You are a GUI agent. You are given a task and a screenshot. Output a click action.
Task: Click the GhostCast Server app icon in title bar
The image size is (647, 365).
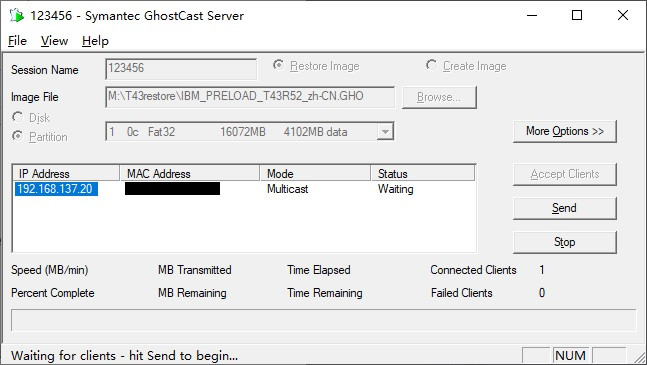point(17,16)
